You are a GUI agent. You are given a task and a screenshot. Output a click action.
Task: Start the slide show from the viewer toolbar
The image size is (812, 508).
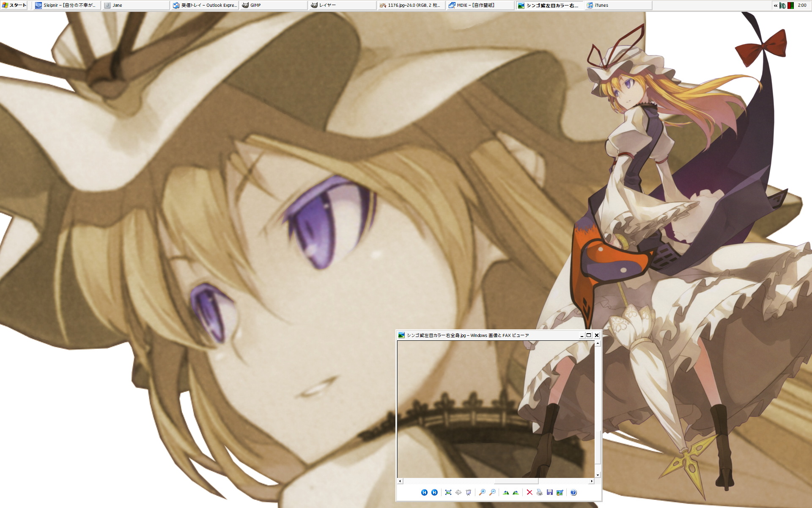469,492
